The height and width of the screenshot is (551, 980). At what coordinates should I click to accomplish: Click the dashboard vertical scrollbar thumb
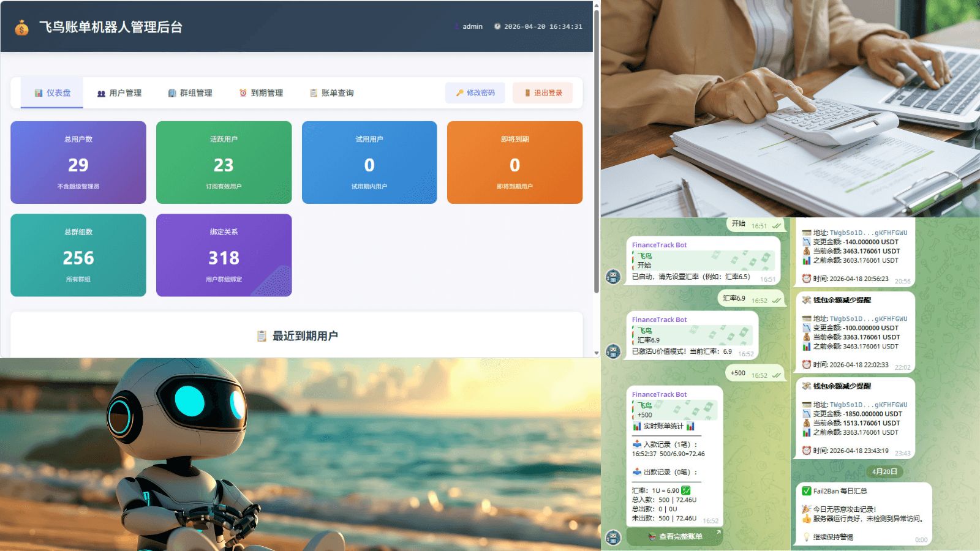pos(597,151)
